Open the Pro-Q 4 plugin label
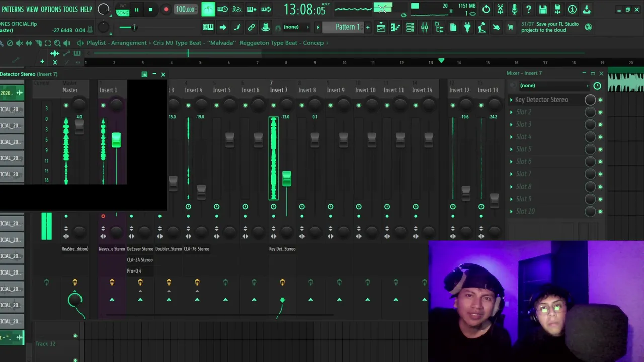644x362 pixels. [x=134, y=271]
